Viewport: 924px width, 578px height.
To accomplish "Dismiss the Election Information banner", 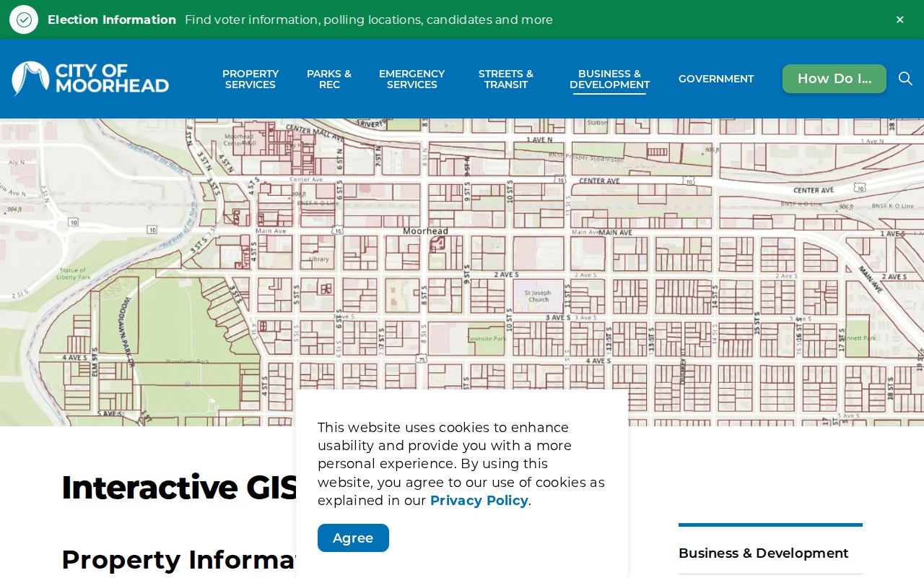I will click(x=899, y=20).
